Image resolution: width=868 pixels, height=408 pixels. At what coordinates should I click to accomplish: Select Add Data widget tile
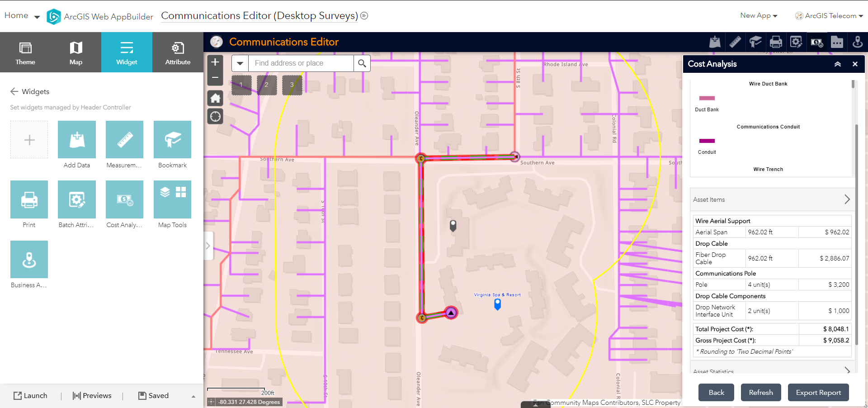coord(77,139)
